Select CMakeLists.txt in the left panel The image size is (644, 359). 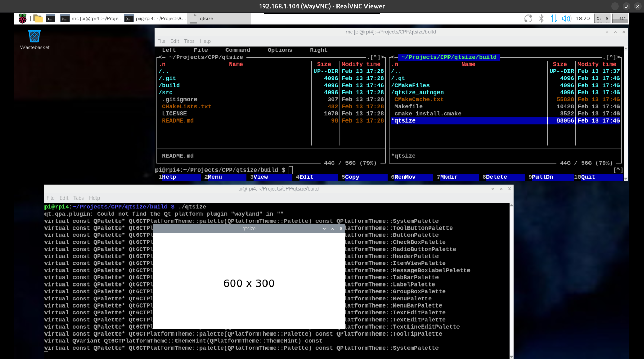pyautogui.click(x=187, y=107)
